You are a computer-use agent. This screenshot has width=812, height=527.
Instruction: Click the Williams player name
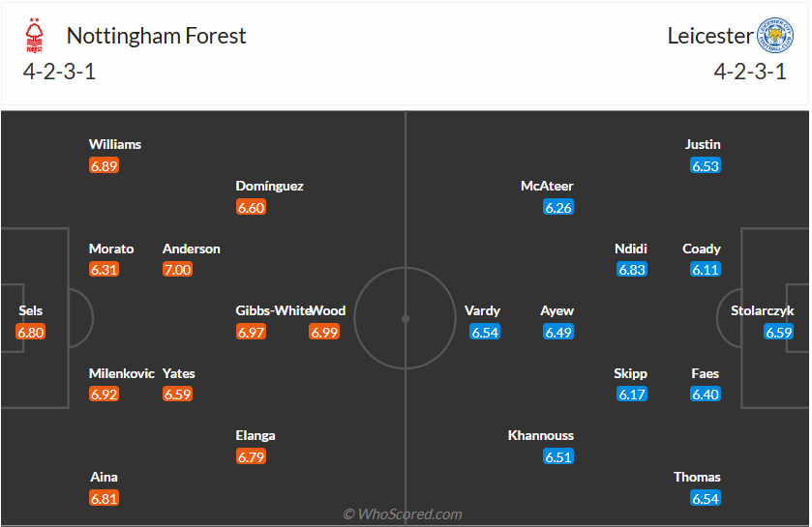115,144
